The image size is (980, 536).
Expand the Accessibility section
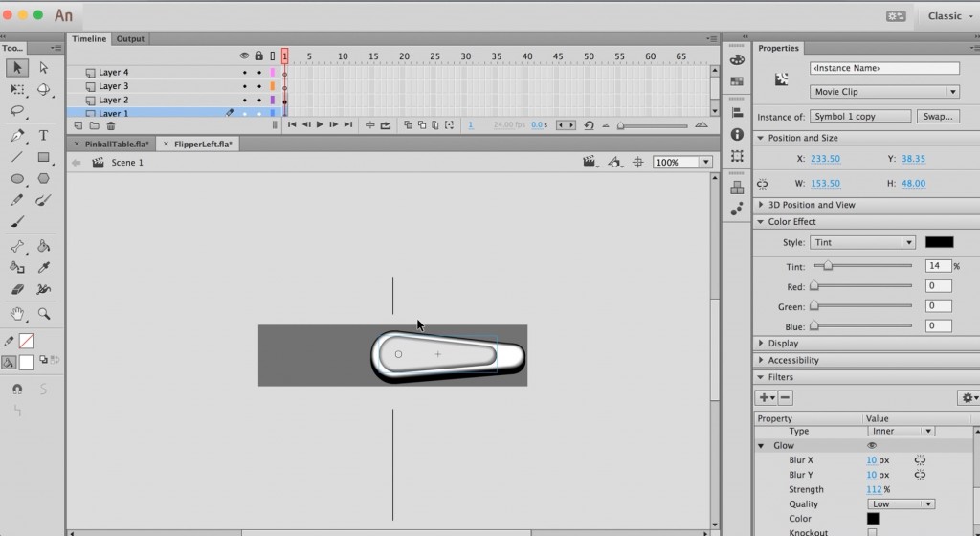tap(761, 361)
